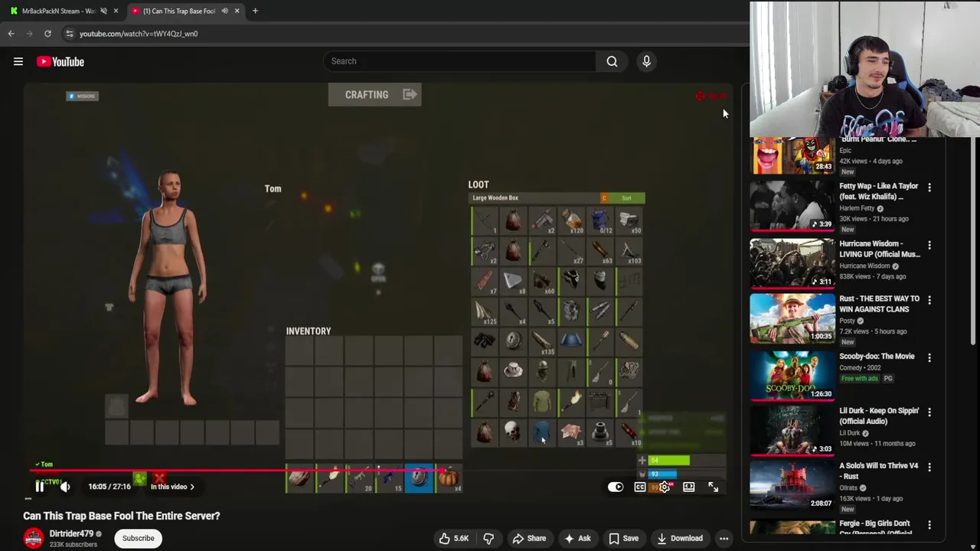Viewport: 980px width, 551px height.
Task: Like the video with 5.6K likes
Action: [453, 538]
